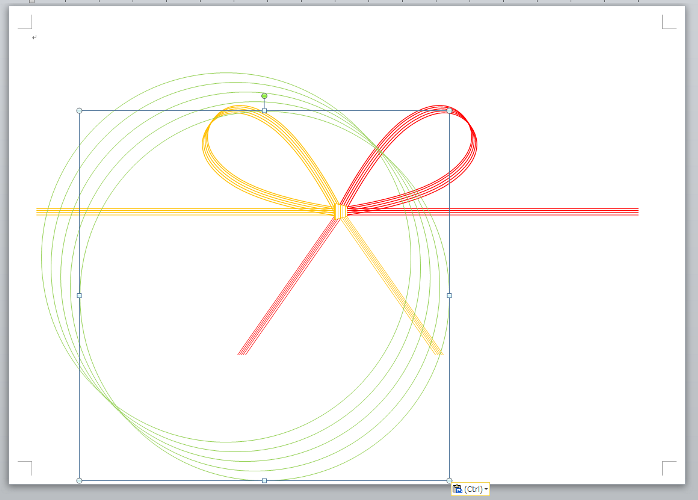Click the green rotation handle above selection
This screenshot has height=500, width=698.
pyautogui.click(x=264, y=96)
